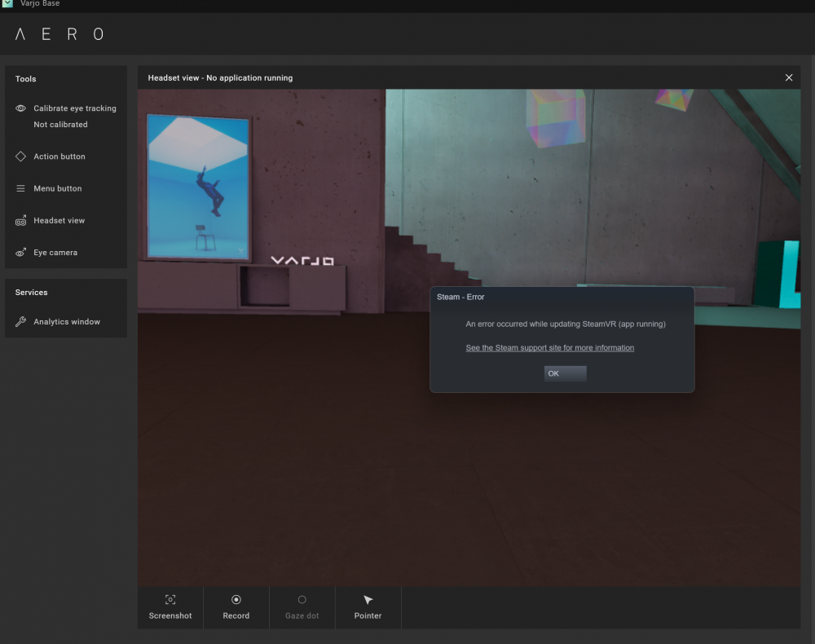
Task: Open the Calibrate eye tracking tool
Action: 74,108
